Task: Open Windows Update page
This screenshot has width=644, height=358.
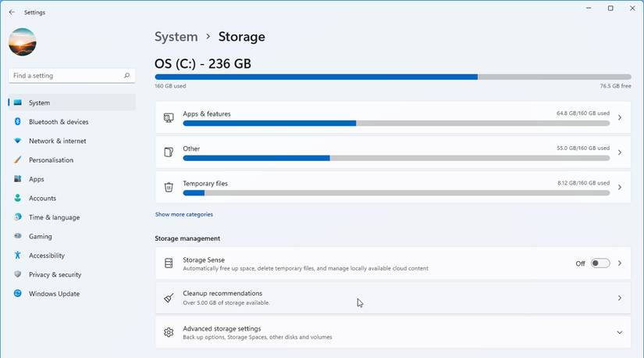Action: [x=72, y=294]
